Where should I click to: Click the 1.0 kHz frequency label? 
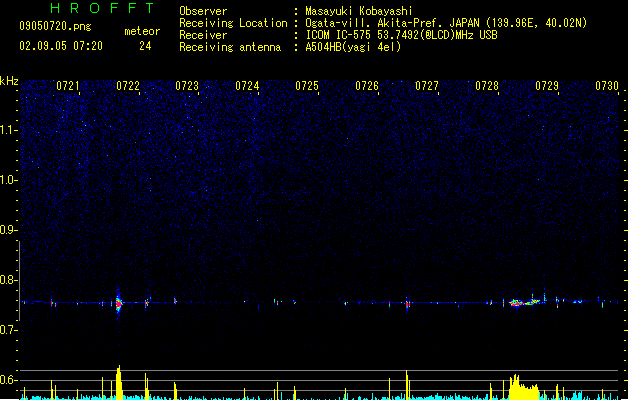coord(9,180)
